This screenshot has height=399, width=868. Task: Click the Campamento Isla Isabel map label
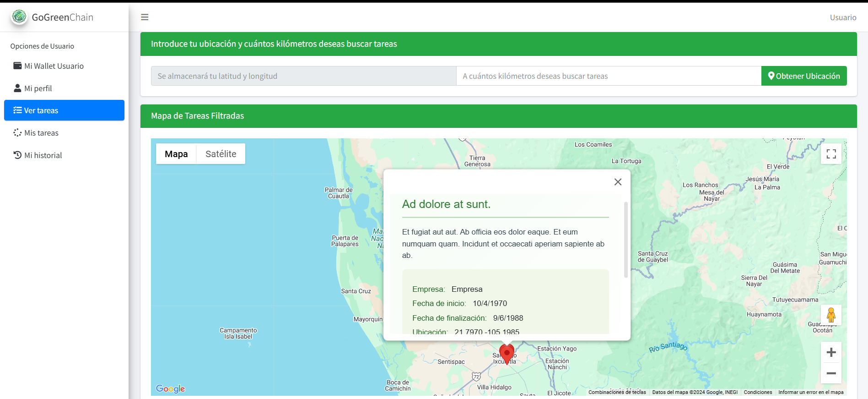click(238, 333)
